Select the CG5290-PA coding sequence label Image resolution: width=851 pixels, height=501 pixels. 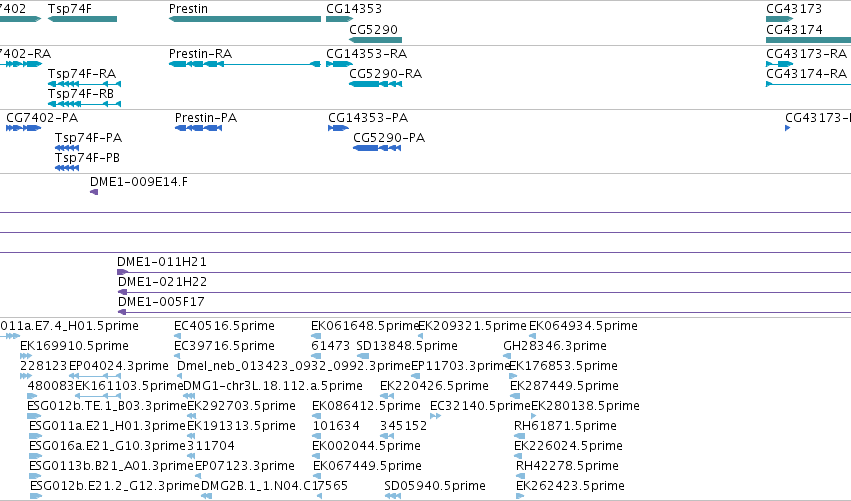[389, 138]
